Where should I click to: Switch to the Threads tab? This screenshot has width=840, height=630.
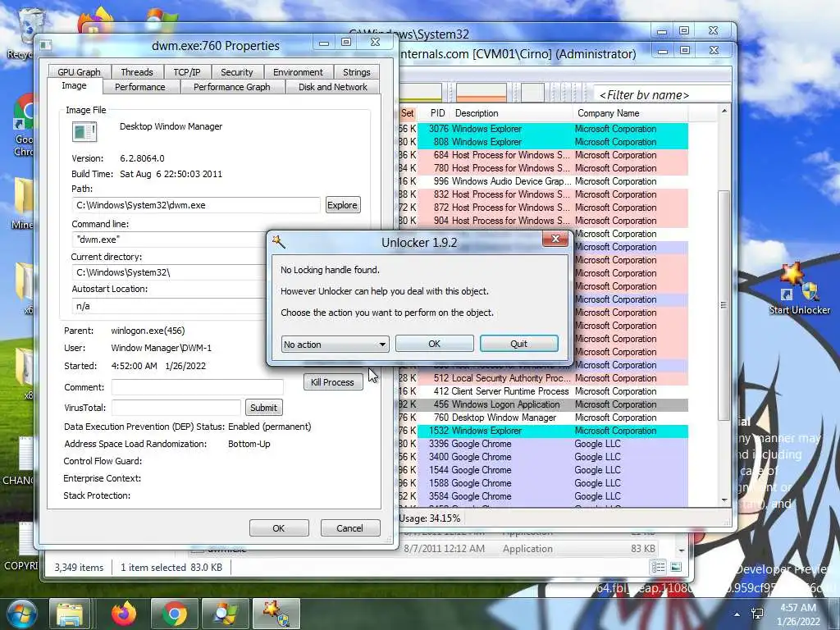coord(137,72)
